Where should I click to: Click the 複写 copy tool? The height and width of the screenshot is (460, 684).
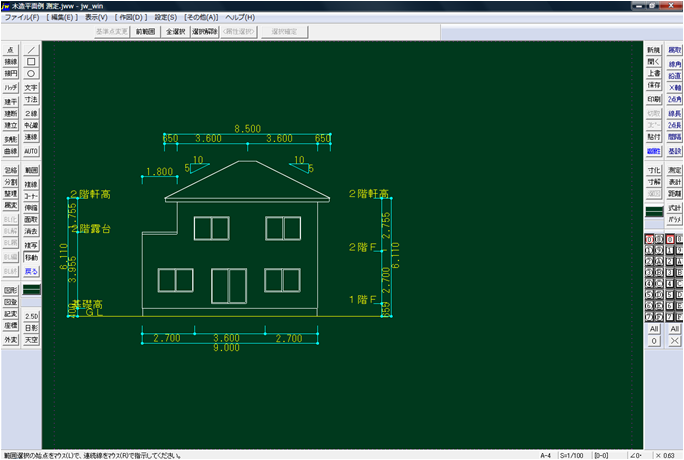pos(31,245)
